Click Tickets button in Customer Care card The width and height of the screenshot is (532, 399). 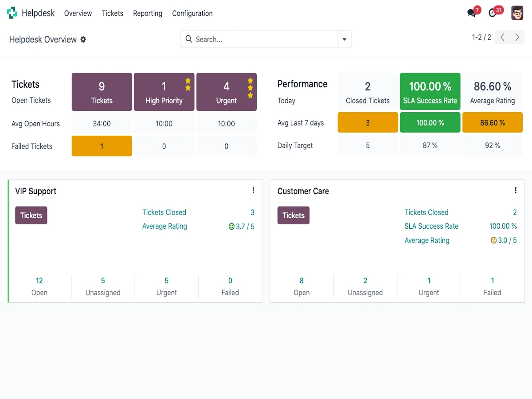coord(293,215)
